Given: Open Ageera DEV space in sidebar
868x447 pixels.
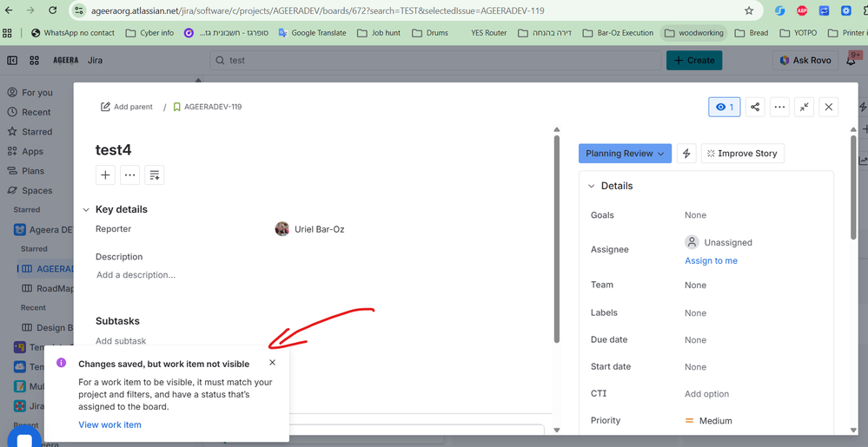Looking at the screenshot, I should pos(43,230).
